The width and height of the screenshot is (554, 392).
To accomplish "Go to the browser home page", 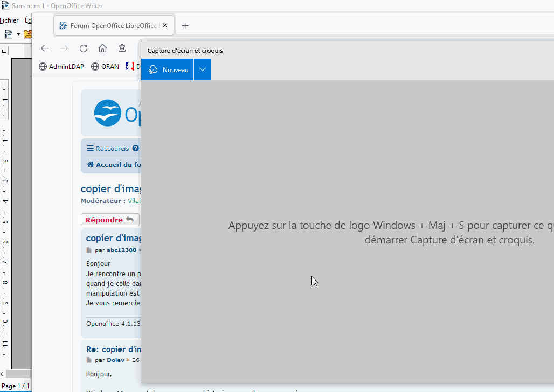I will pyautogui.click(x=102, y=48).
